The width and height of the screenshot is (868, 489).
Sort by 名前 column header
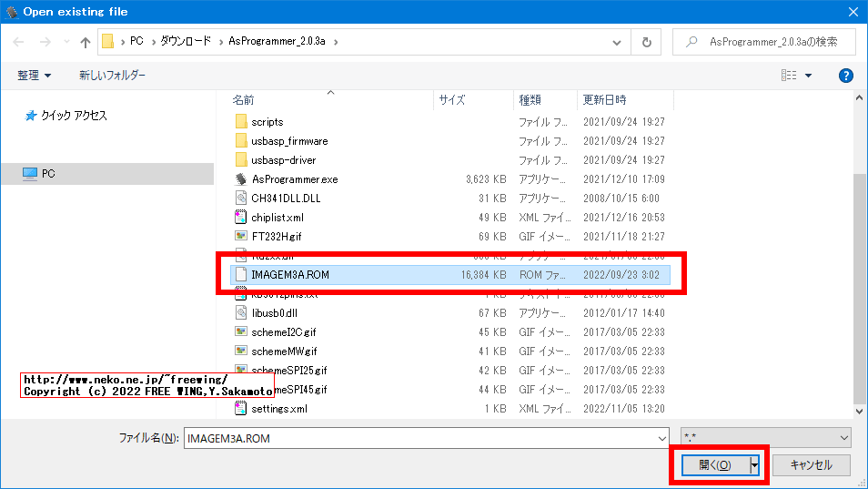pos(244,100)
